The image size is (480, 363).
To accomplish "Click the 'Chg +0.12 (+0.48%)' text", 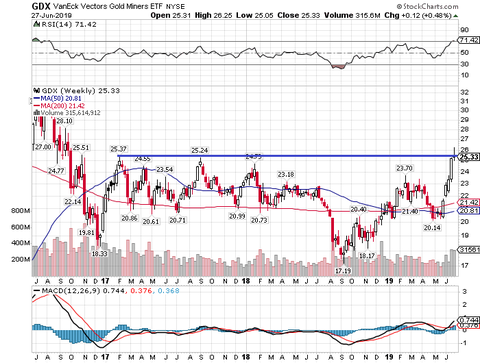I will pos(418,15).
